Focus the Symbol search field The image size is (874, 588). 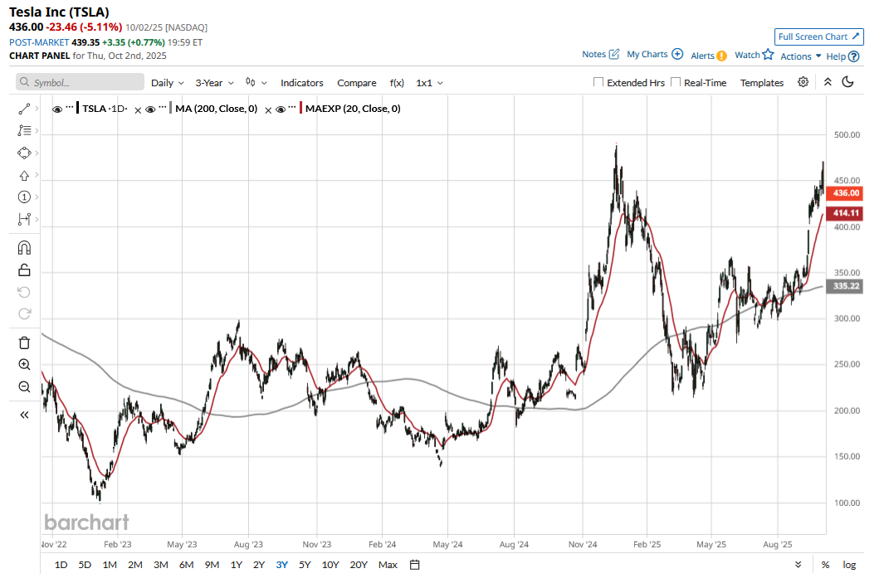point(80,82)
